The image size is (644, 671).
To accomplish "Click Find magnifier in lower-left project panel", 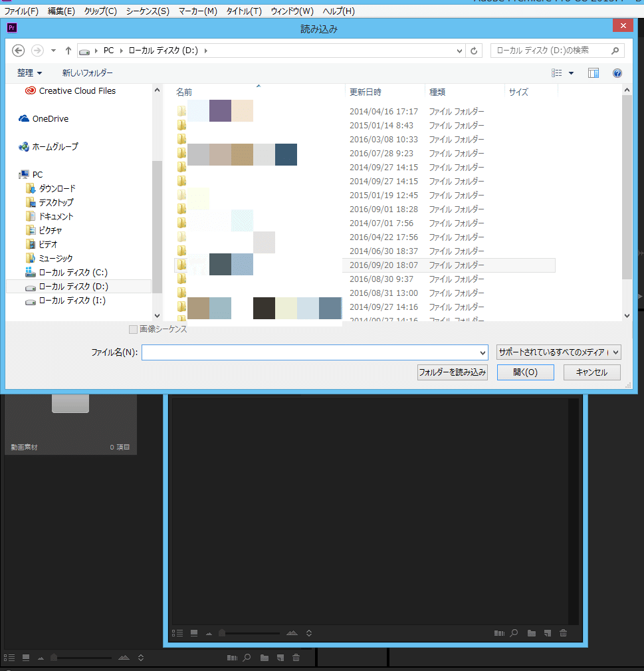I will pyautogui.click(x=247, y=657).
